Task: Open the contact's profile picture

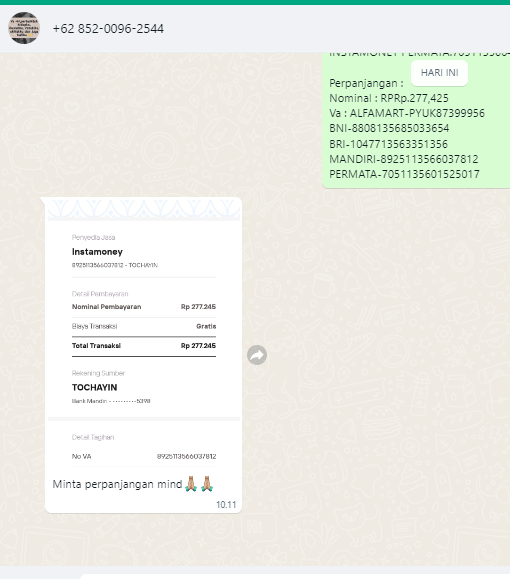Action: 24,28
